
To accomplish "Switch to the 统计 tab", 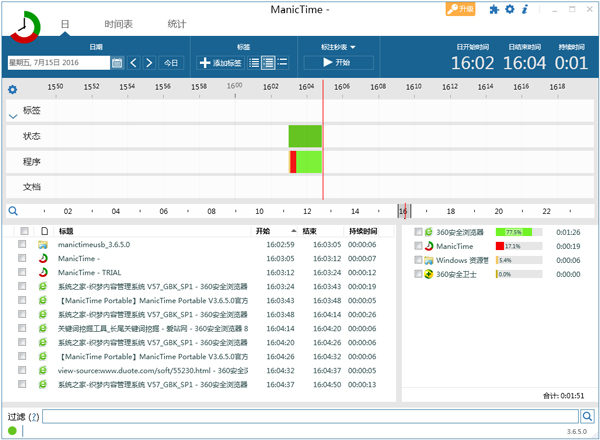I will (x=176, y=24).
